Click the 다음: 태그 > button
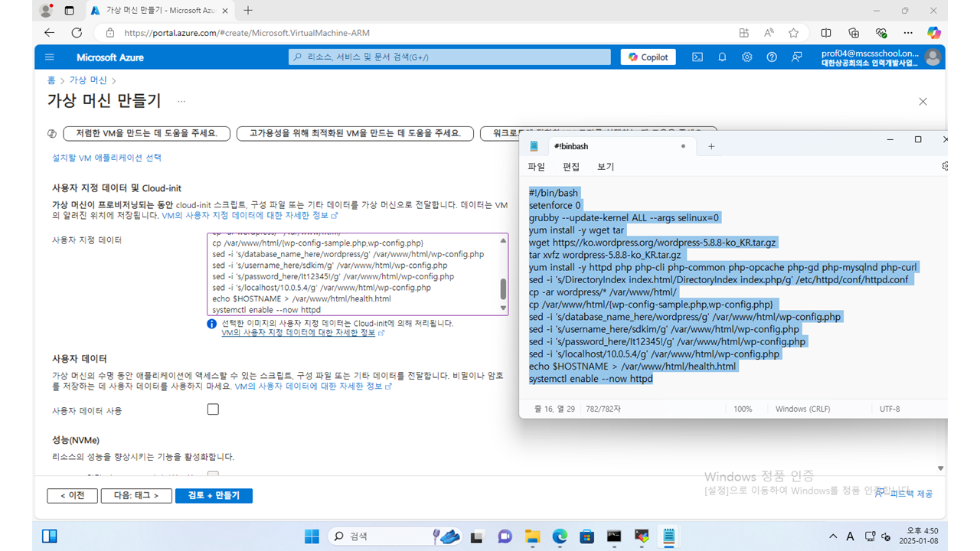980x551 pixels. coord(136,496)
